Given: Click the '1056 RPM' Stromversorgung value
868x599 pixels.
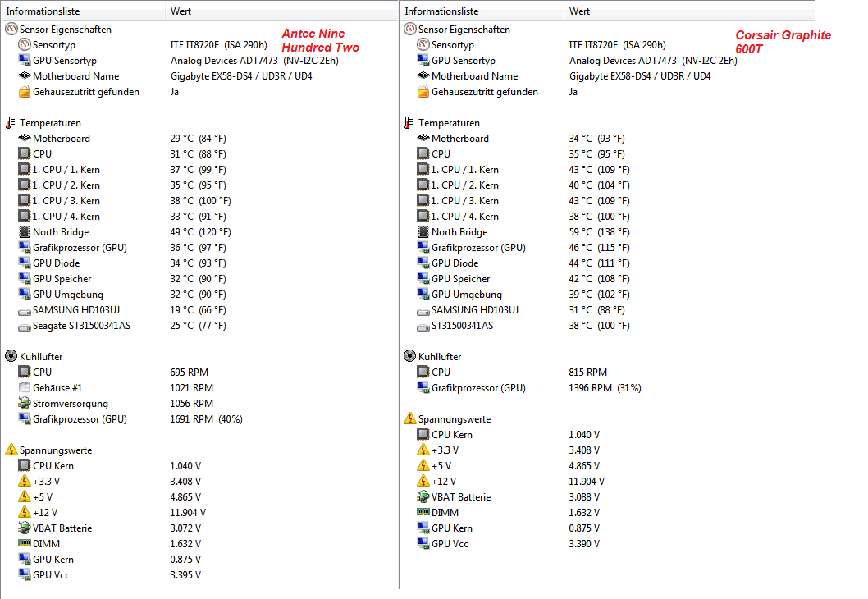Looking at the screenshot, I should pos(191,404).
